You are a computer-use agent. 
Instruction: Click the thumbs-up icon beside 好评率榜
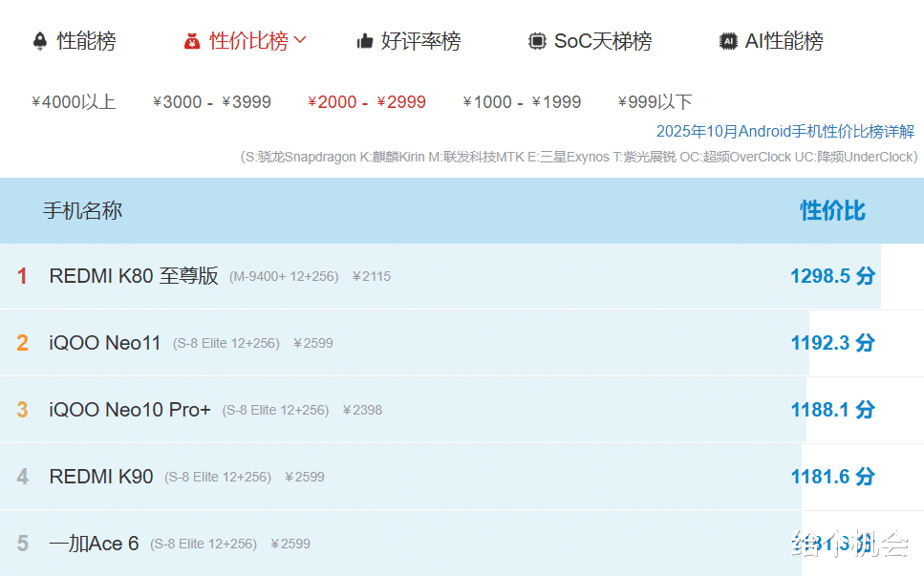coord(365,41)
